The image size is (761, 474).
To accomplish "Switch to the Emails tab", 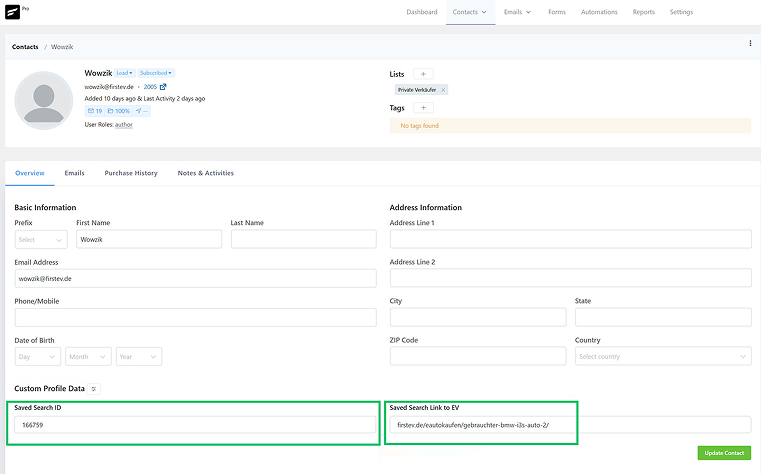I will coord(74,173).
